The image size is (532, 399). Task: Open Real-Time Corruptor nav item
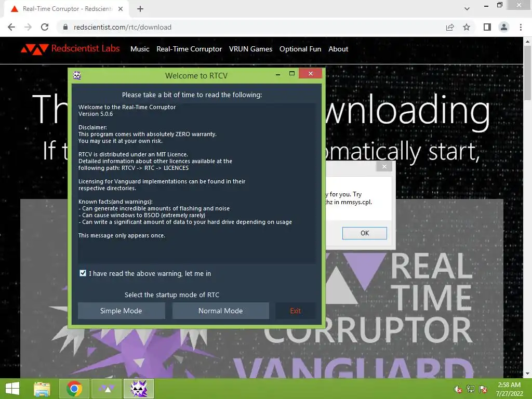click(x=189, y=49)
